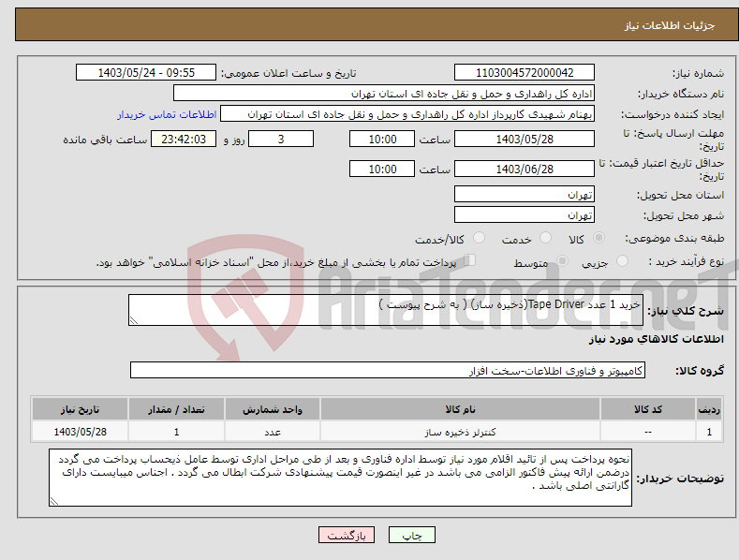
Task: Click the عدد unit cell in table
Action: coord(273,432)
